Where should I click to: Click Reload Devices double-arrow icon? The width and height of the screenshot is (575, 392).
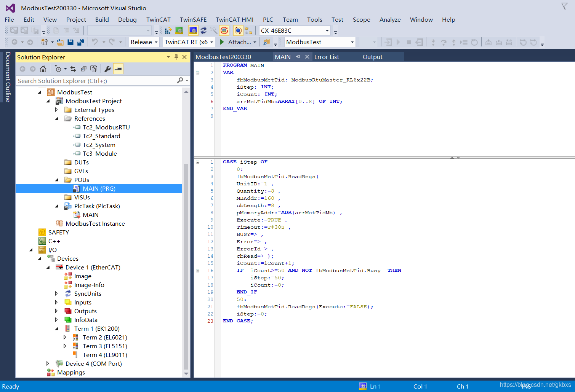click(x=203, y=30)
